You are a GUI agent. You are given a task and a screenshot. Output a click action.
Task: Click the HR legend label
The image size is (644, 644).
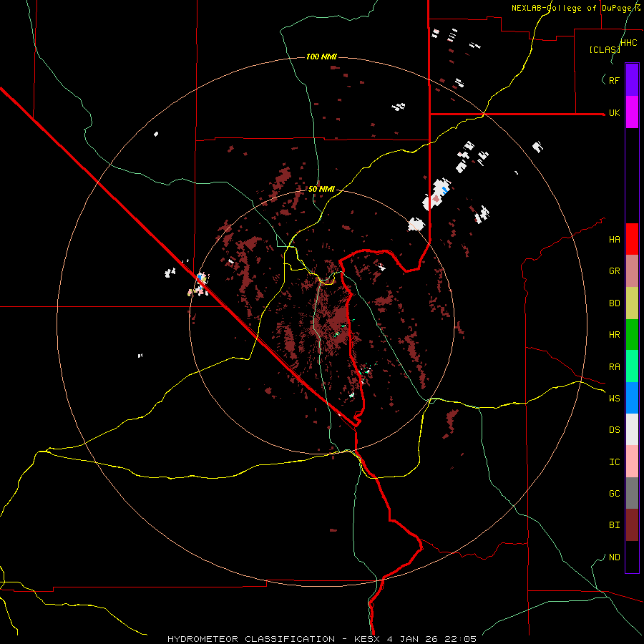pos(614,335)
